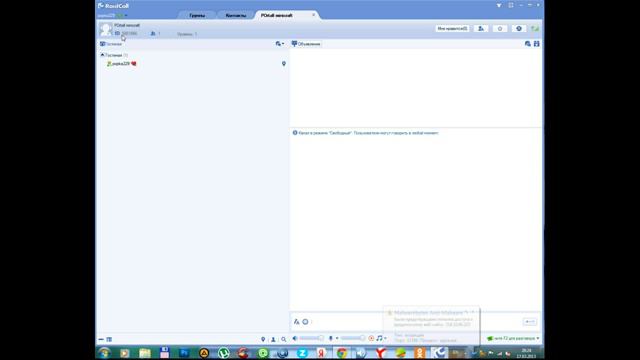The image size is (640, 360).
Task: Click the group avatar picture
Action: point(106,29)
